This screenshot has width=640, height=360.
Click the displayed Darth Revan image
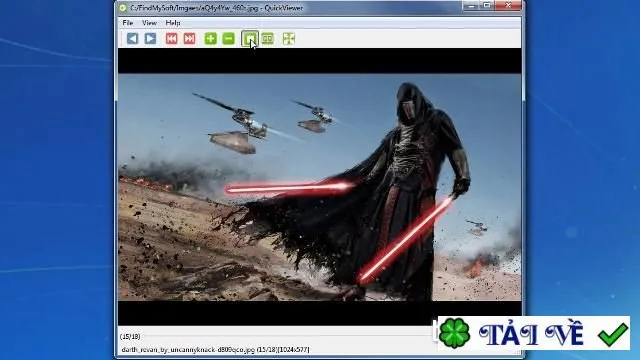[320, 187]
